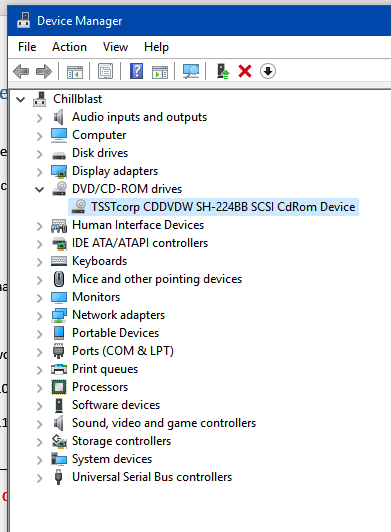Click the Processors chip icon

(x=59, y=387)
